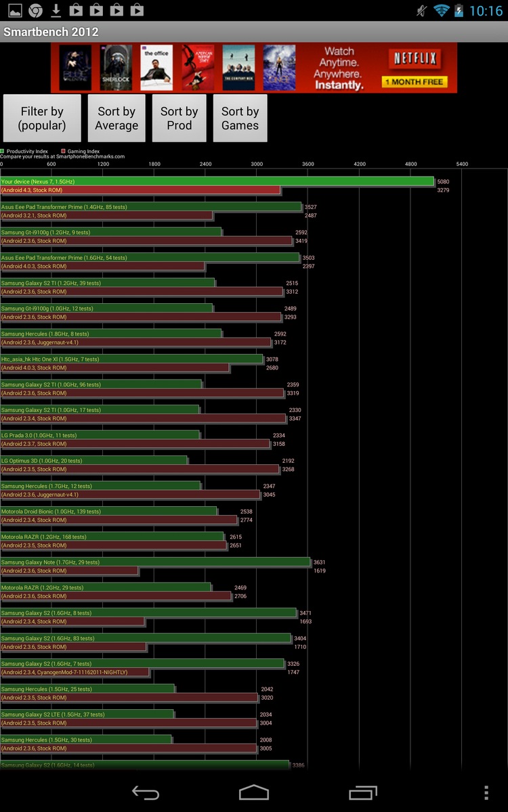Screen dimensions: 508x812
Task: Select Samsung Galaxy S2 (1.6GHz, 8 tests)
Action: click(148, 613)
